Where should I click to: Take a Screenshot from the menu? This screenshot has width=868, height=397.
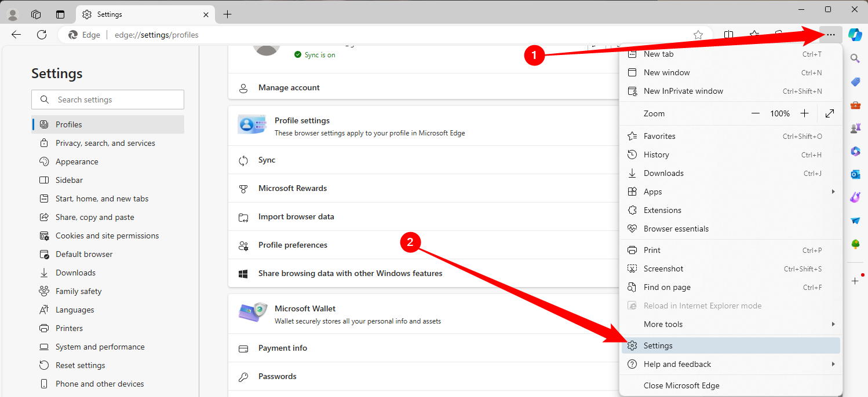[x=663, y=268]
